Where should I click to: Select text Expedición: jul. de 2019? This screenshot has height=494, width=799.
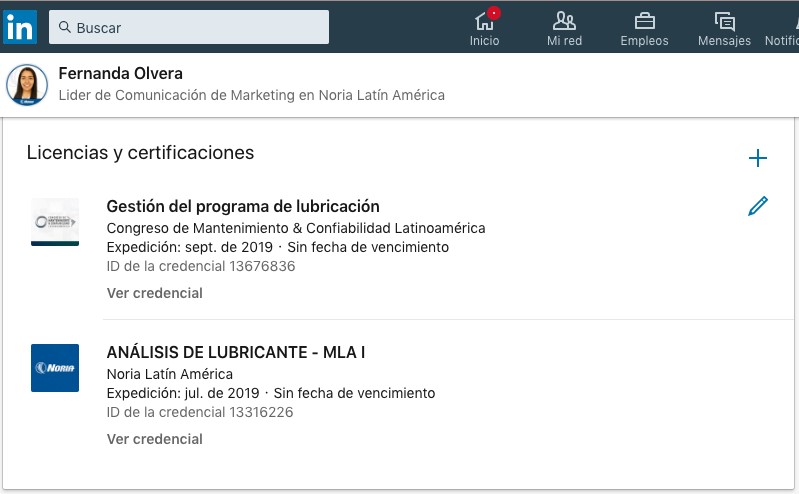pyautogui.click(x=183, y=393)
